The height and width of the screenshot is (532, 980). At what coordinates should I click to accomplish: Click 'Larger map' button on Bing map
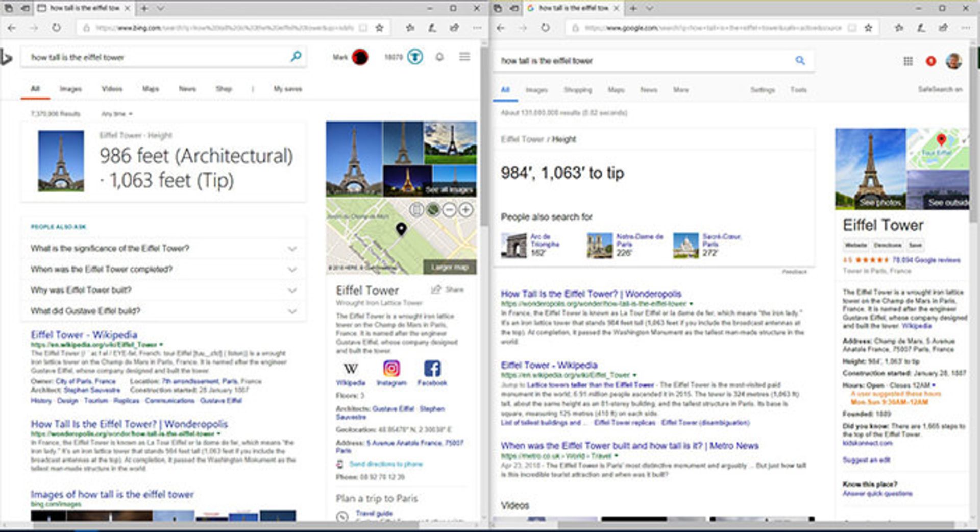449,267
